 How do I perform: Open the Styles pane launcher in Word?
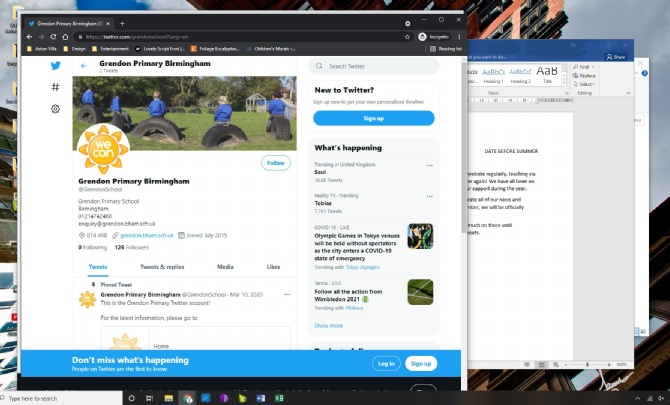(x=567, y=93)
